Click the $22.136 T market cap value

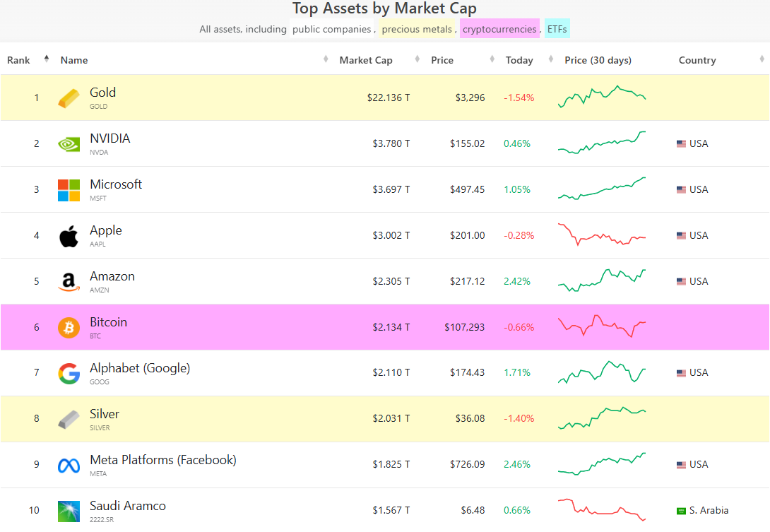[x=389, y=97]
